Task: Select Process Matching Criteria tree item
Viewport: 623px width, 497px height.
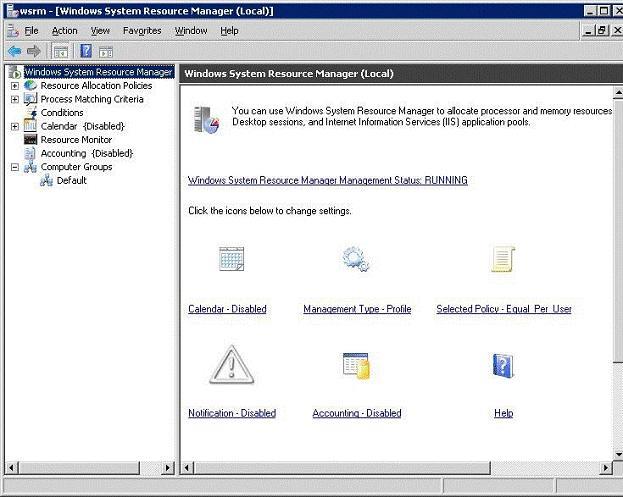Action: [x=92, y=99]
